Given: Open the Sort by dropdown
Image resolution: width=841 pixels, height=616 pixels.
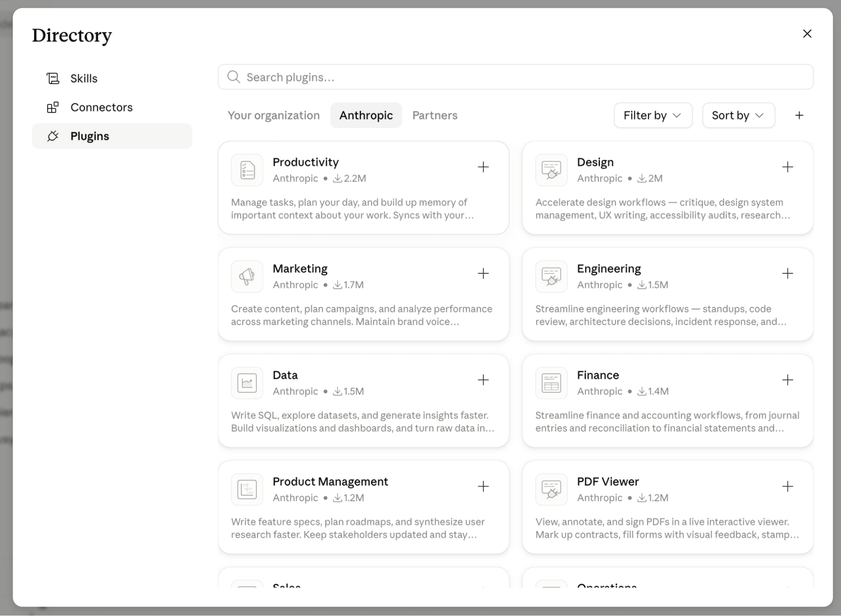Looking at the screenshot, I should (739, 115).
